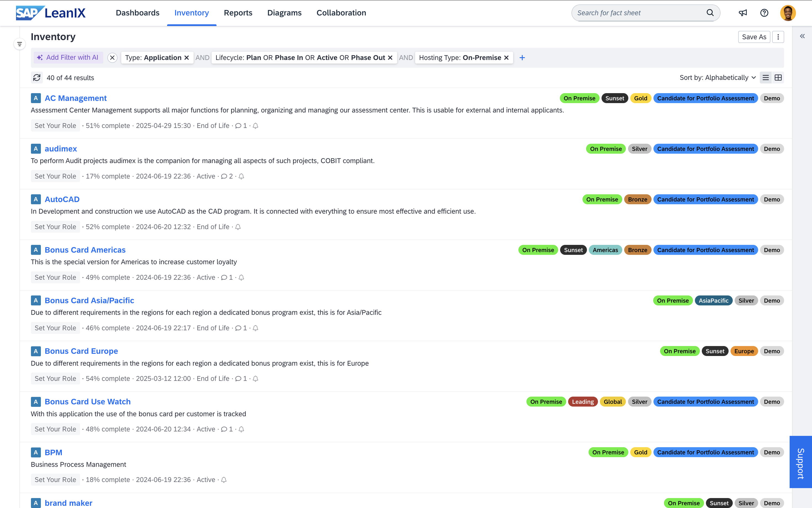This screenshot has height=508, width=812.
Task: Open the Bonus Card Europe fact sheet
Action: tap(81, 351)
